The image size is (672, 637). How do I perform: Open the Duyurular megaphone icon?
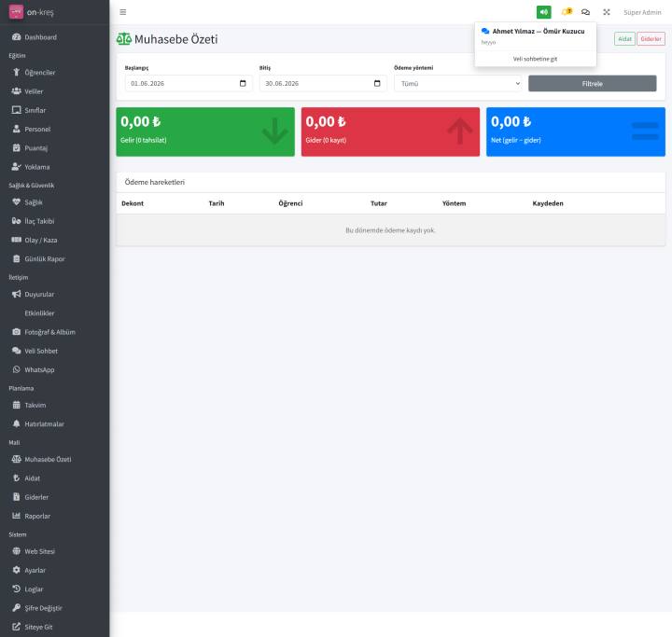click(x=16, y=295)
